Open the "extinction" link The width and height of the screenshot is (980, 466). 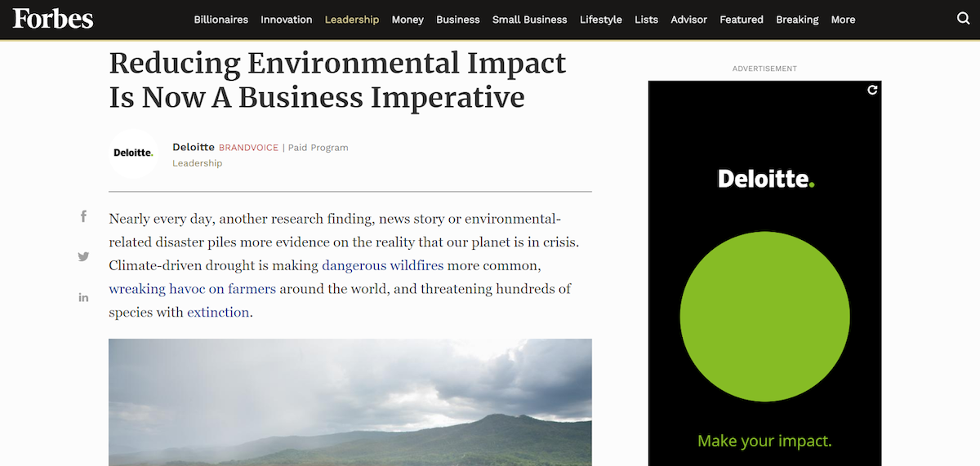point(218,313)
